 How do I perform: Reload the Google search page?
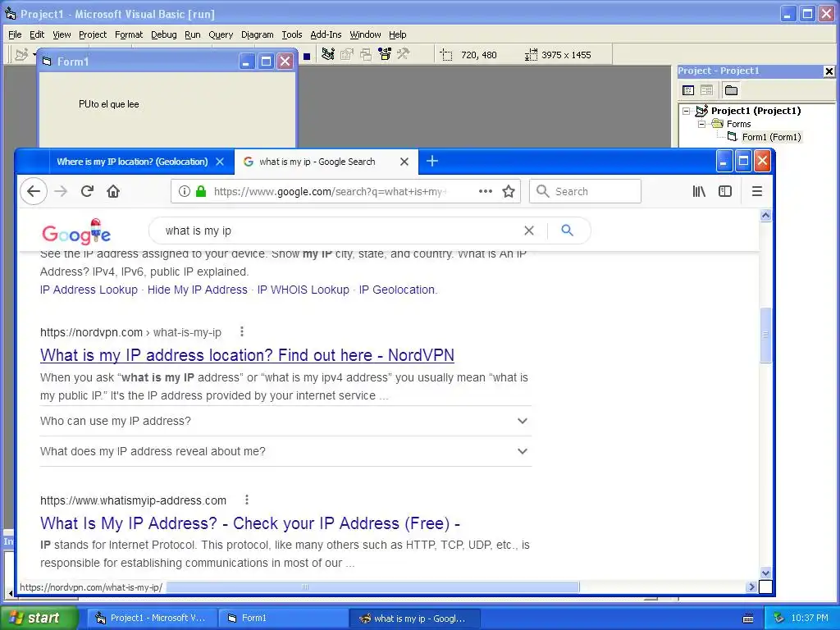pos(87,191)
